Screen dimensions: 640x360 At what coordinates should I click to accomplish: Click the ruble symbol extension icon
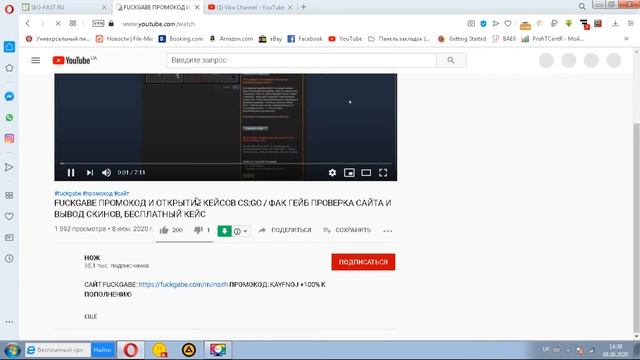pos(554,24)
